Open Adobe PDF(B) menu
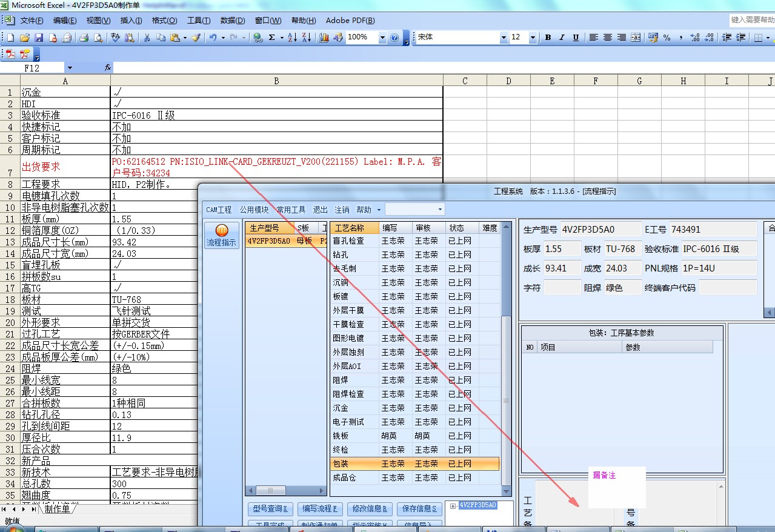The image size is (775, 532). (350, 21)
